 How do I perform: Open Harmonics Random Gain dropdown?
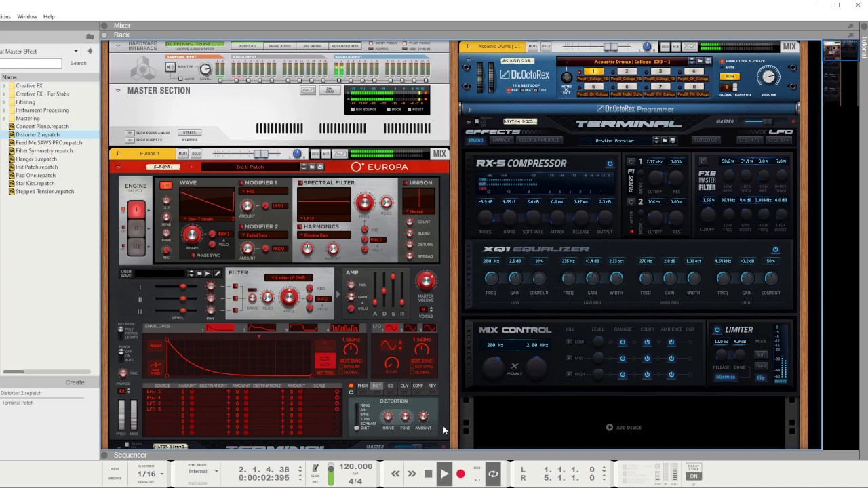[x=324, y=235]
